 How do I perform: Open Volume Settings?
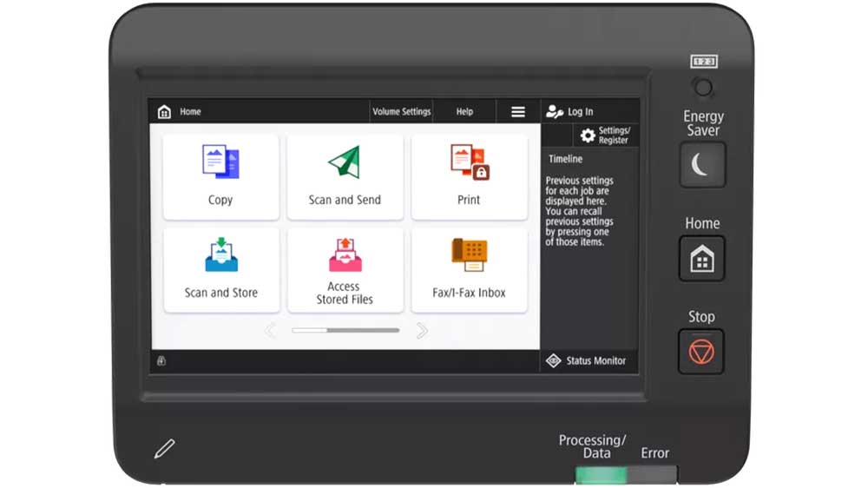[x=401, y=112]
